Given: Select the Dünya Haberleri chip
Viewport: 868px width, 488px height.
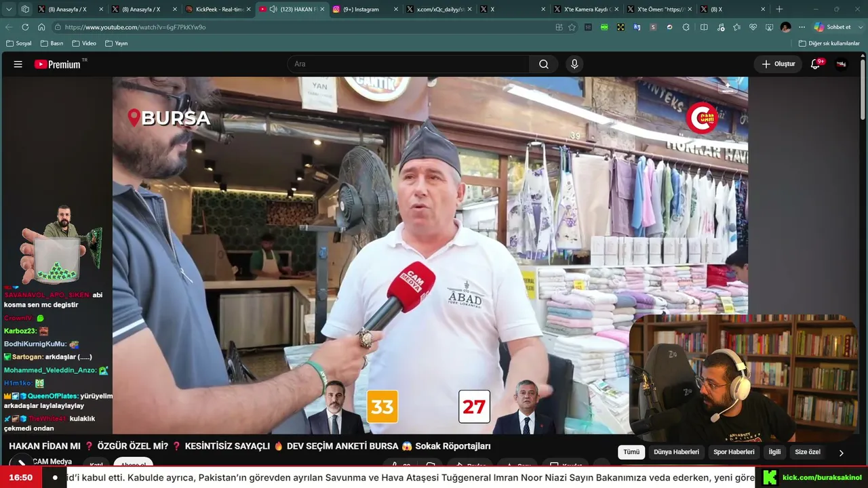Looking at the screenshot, I should click(676, 452).
